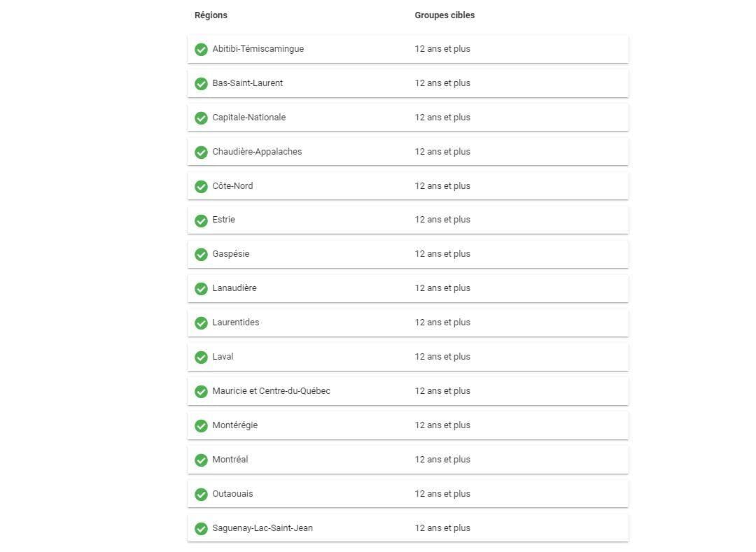Viewport: 756px width, 552px height.
Task: Click "12 ans et plus" in Abitibi-Témiscamingue row
Action: (442, 49)
